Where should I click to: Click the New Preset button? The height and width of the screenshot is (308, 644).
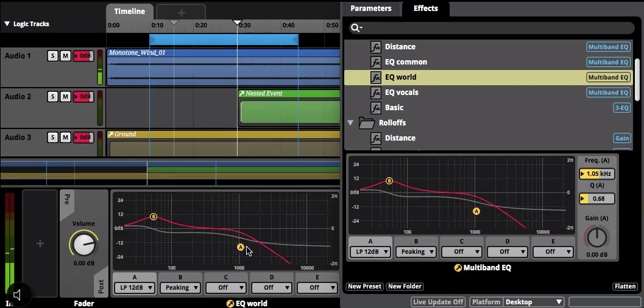(x=365, y=286)
